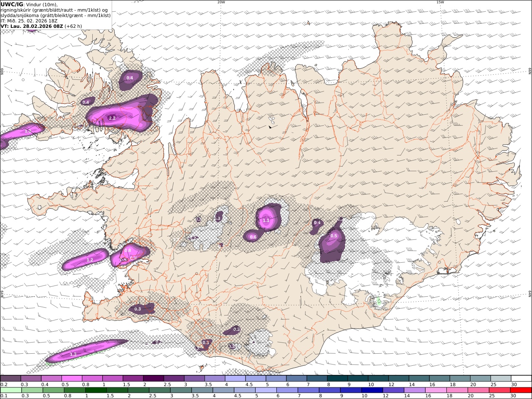Select the darkest green 1–1.5 rain legend swatch
This screenshot has width=532, height=399.
coord(96,390)
